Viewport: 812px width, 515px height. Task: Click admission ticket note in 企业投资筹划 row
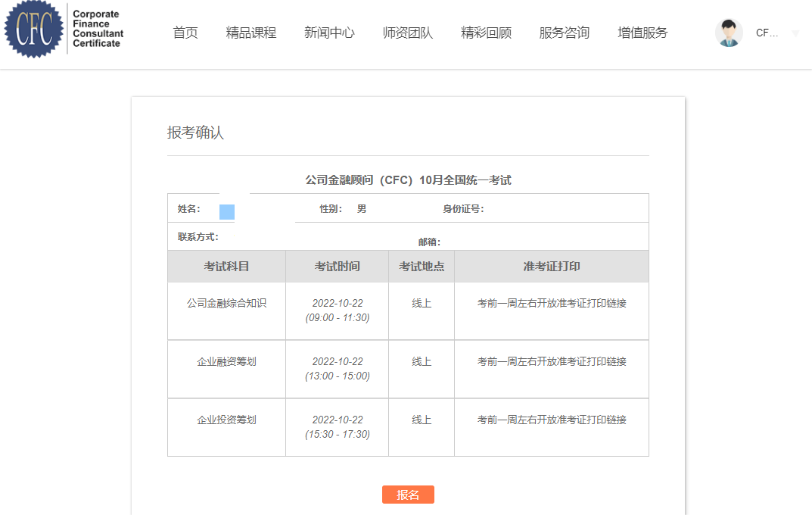click(x=552, y=420)
